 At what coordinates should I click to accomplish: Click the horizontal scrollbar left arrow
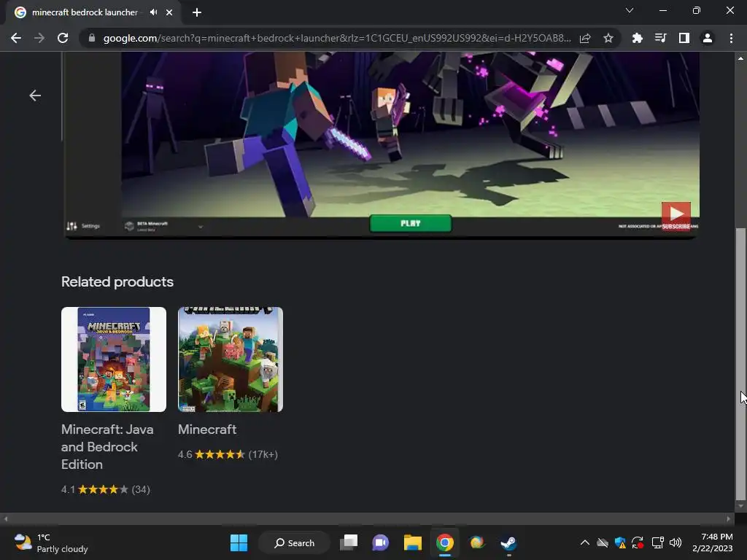click(6, 519)
